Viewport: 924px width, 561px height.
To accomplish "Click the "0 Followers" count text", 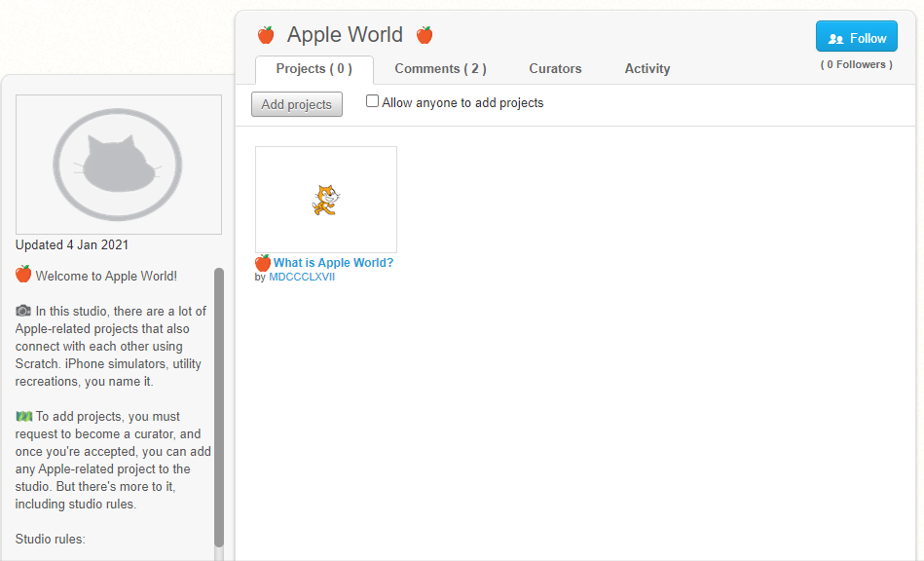I will 856,65.
